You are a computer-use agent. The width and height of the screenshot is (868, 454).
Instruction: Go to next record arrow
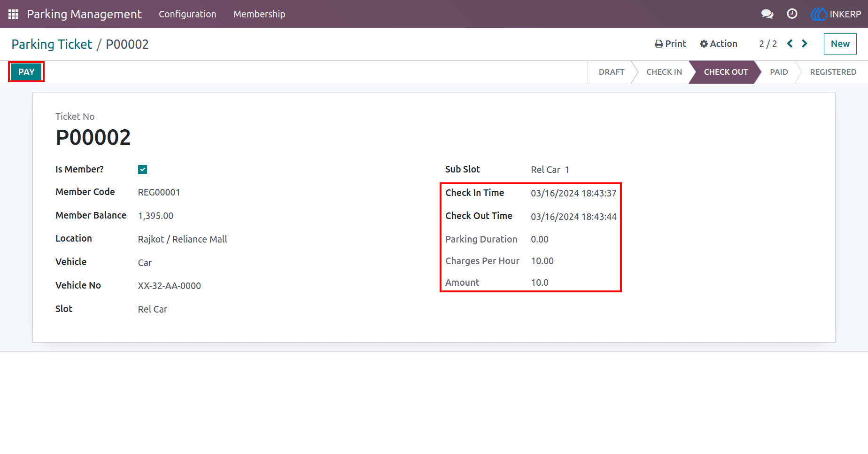tap(805, 44)
